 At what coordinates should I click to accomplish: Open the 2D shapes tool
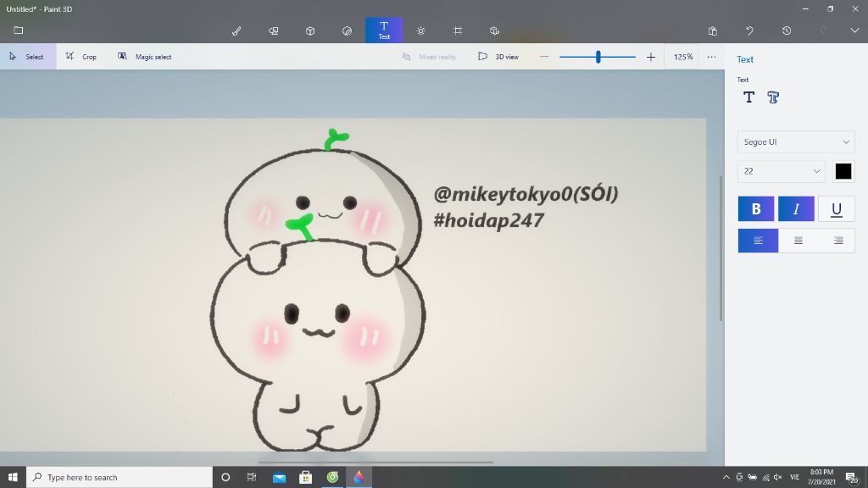[x=274, y=30]
